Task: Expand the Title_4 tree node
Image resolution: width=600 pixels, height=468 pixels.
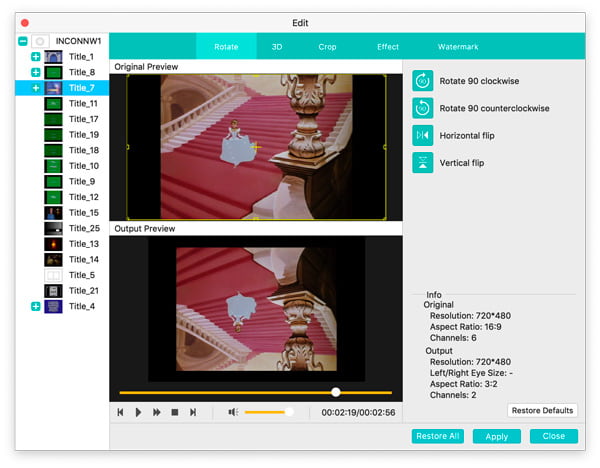Action: (x=36, y=306)
